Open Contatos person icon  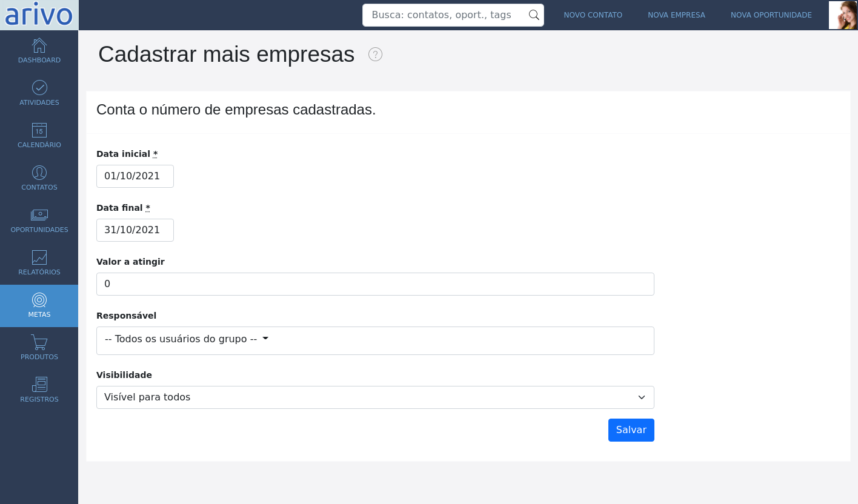pos(39,173)
